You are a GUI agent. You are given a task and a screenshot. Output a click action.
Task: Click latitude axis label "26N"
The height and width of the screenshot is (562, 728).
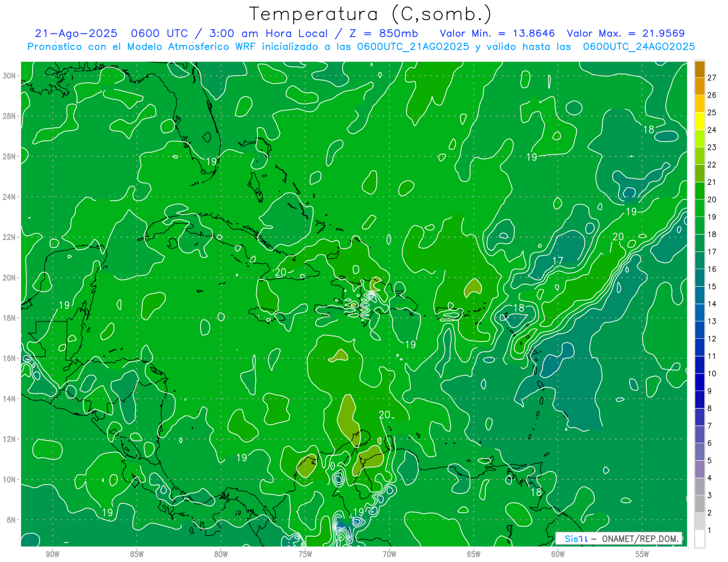[x=9, y=156]
